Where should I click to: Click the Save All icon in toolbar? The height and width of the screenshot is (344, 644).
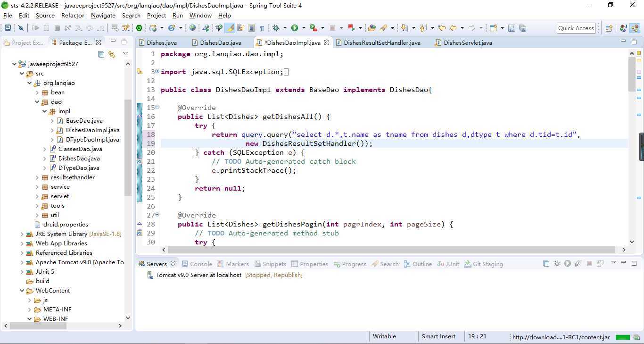(522, 28)
